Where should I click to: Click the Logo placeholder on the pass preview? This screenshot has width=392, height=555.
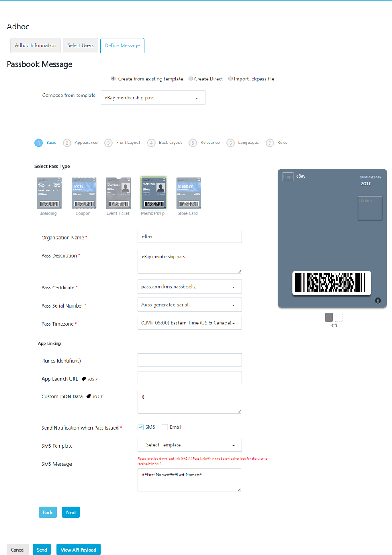[288, 176]
